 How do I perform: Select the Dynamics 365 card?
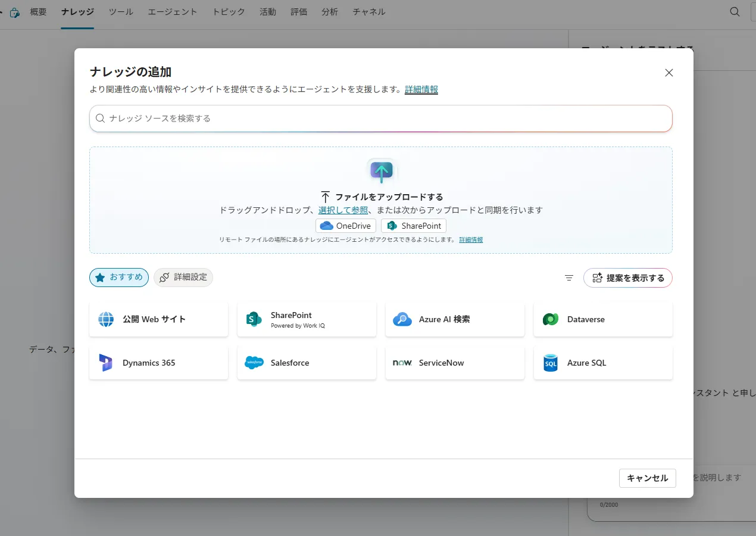(158, 363)
